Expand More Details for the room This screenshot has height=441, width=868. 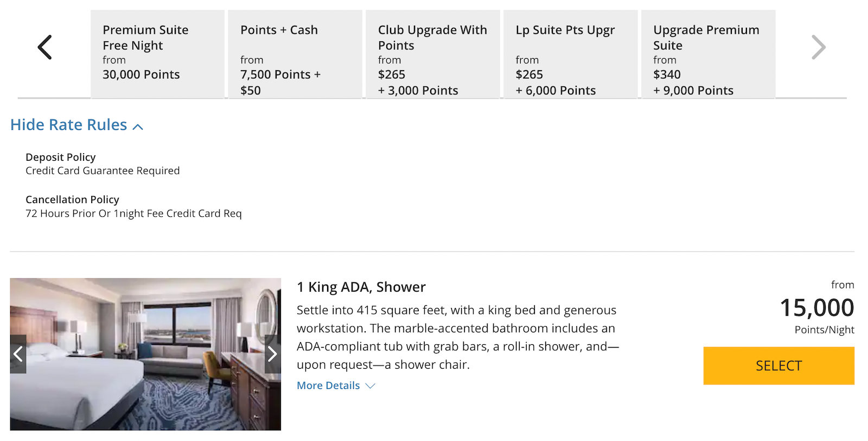(328, 386)
